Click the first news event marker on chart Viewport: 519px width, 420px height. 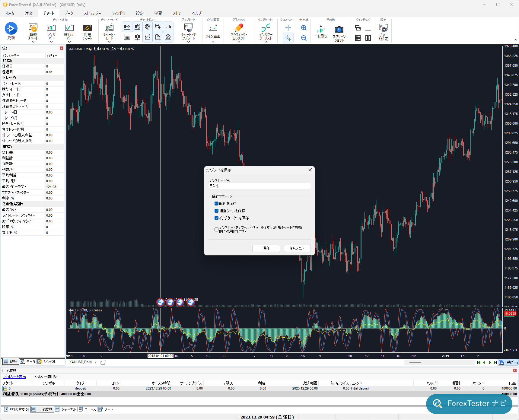click(x=161, y=302)
